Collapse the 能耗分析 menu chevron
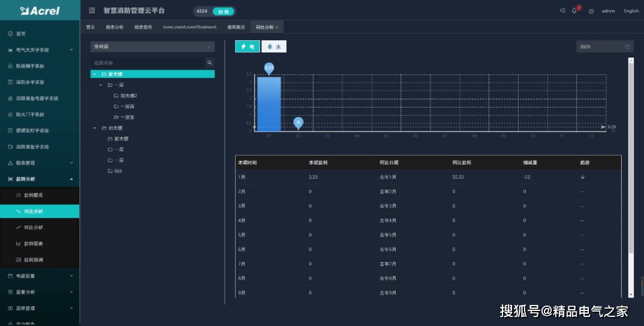The height and width of the screenshot is (326, 644). (71, 179)
